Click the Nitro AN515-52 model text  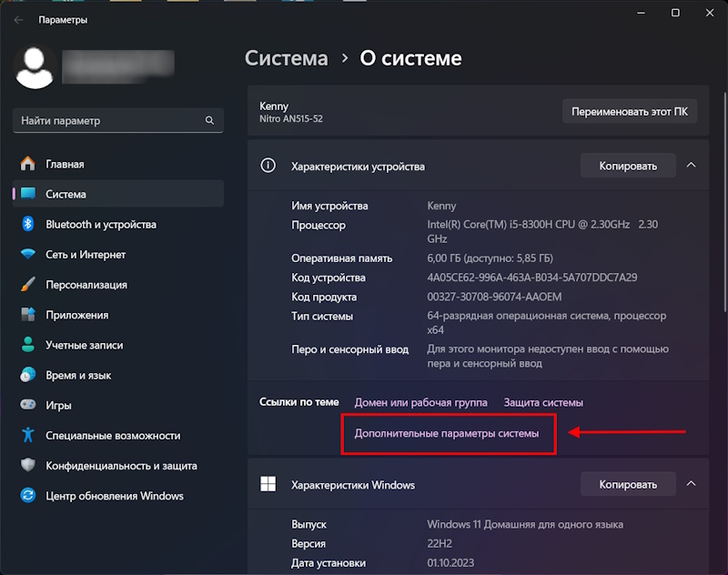tap(290, 119)
